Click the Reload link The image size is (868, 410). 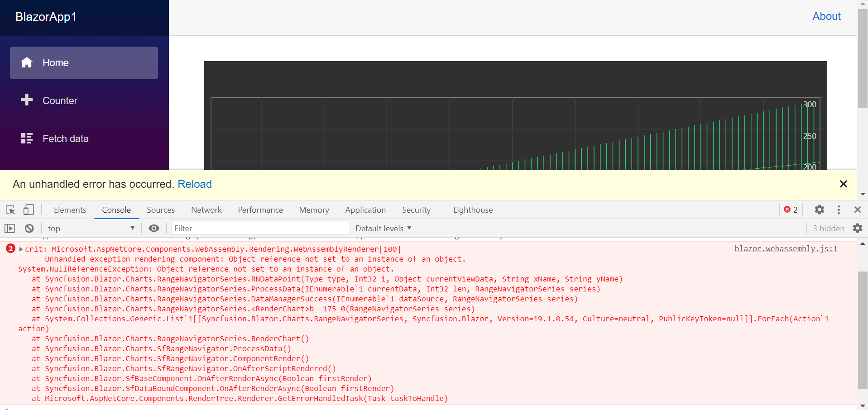tap(195, 184)
